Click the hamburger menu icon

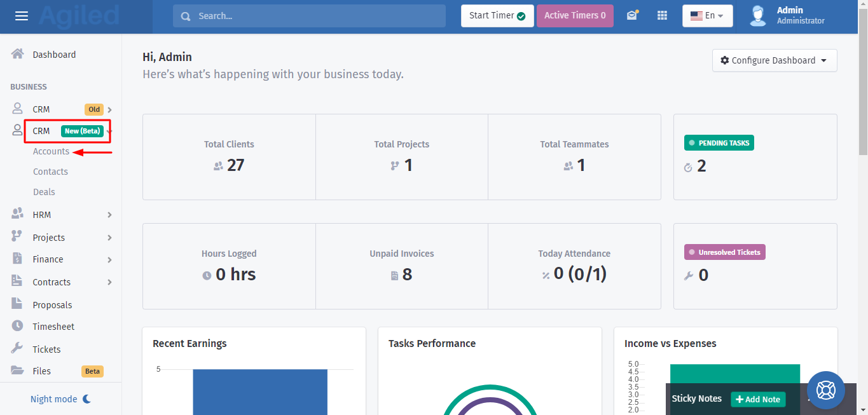(x=22, y=16)
